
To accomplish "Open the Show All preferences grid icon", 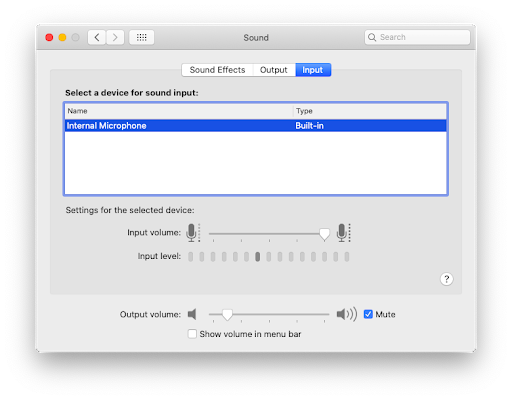I will pyautogui.click(x=142, y=37).
